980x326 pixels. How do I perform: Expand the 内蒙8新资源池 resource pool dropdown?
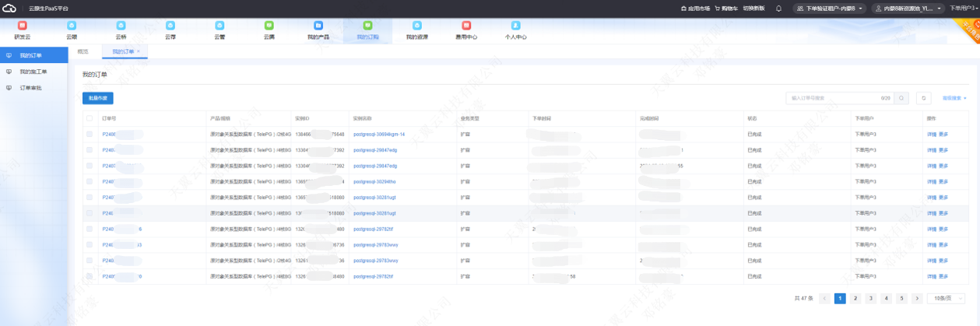(908, 8)
